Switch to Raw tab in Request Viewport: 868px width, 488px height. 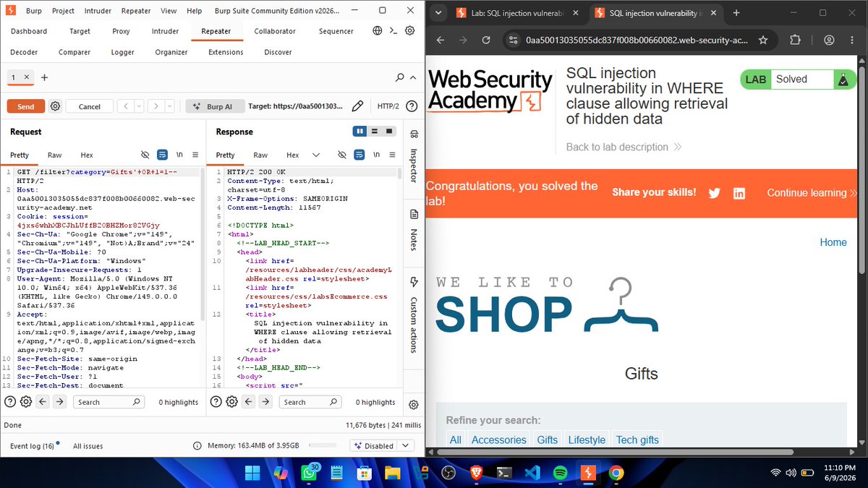point(55,155)
